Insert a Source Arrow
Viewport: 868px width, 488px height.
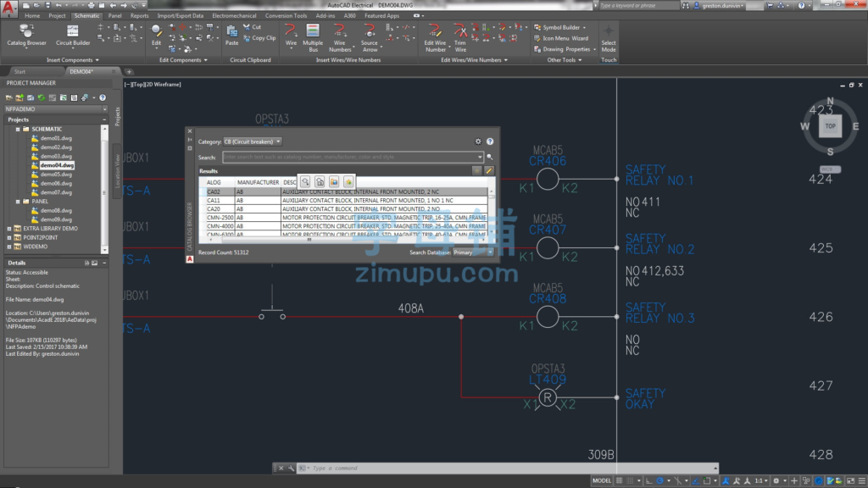point(370,37)
